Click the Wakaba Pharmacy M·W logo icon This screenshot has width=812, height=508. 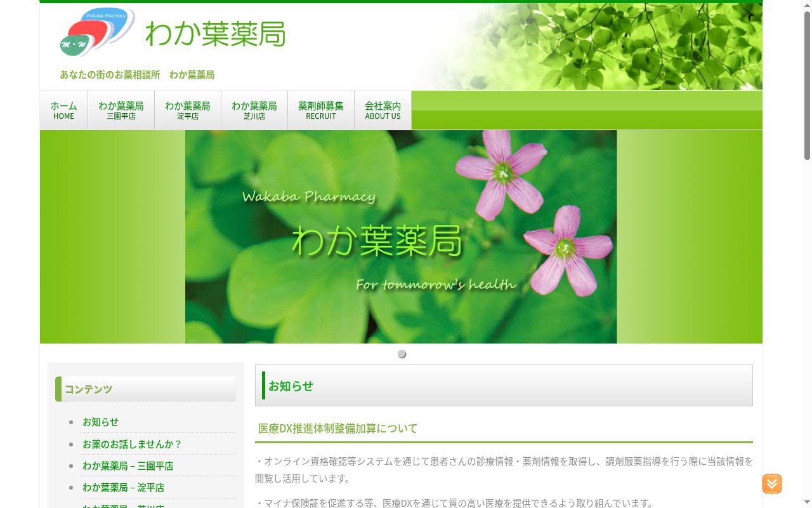97,32
